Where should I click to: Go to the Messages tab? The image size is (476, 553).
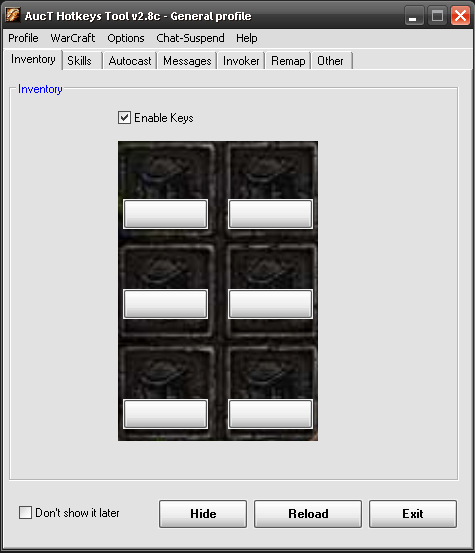point(187,61)
